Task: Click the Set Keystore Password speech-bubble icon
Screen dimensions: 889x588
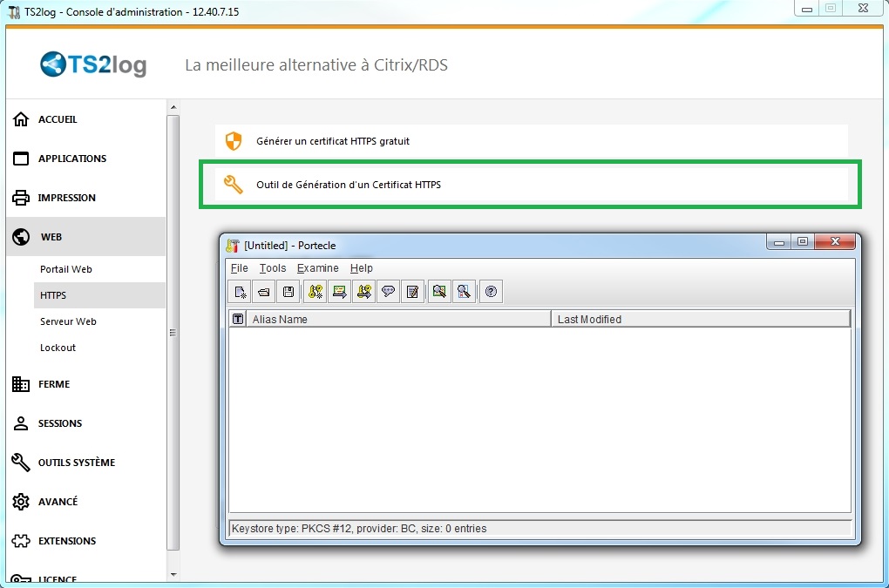Action: pos(389,292)
